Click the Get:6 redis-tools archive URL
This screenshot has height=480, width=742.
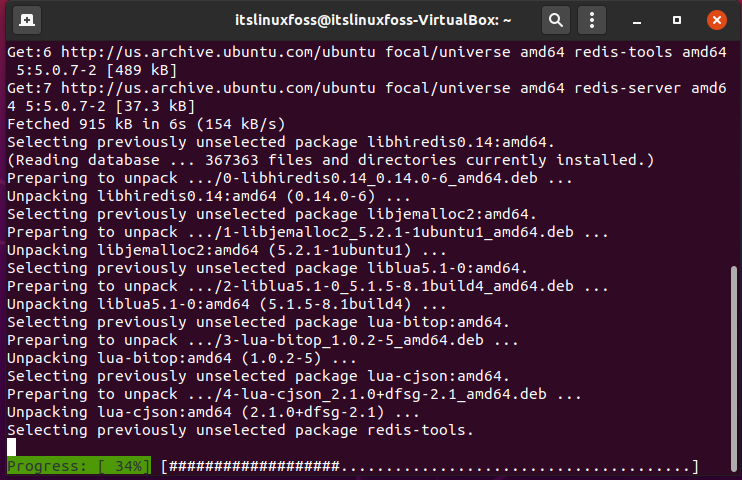(x=218, y=52)
